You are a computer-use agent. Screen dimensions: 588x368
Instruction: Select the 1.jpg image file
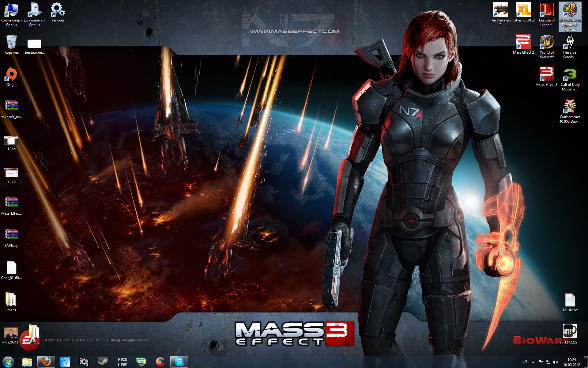11,143
